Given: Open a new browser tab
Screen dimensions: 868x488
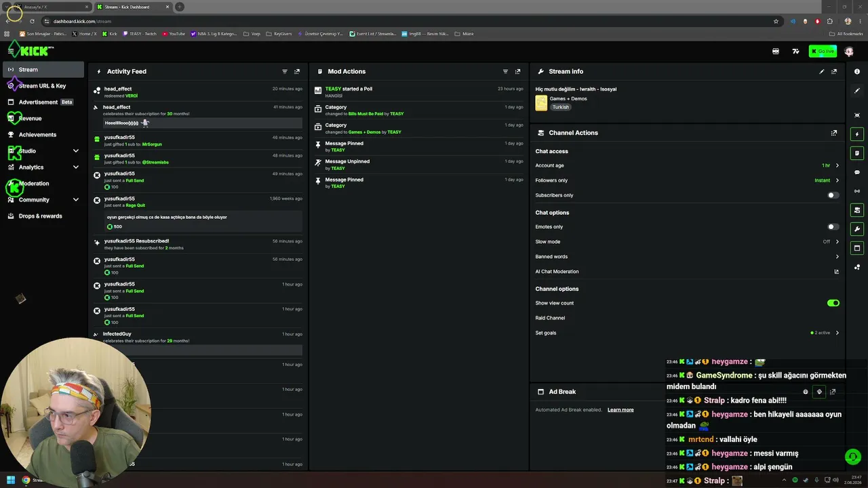Looking at the screenshot, I should point(179,7).
